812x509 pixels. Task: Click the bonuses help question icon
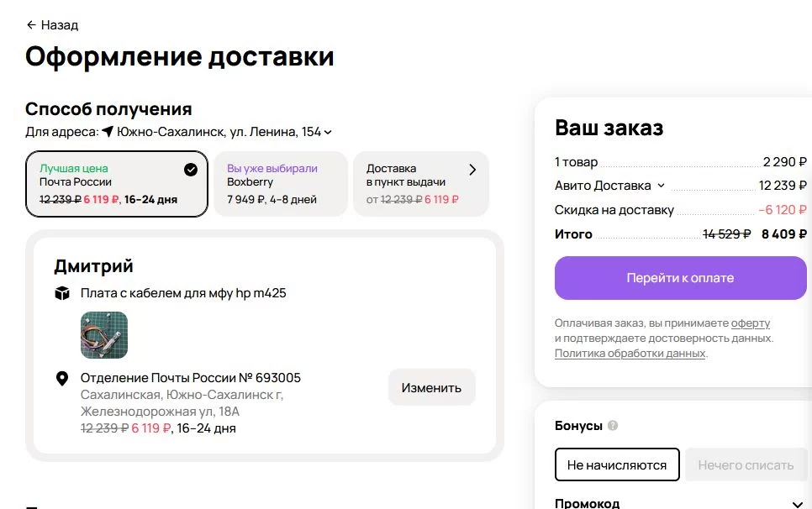tap(613, 426)
